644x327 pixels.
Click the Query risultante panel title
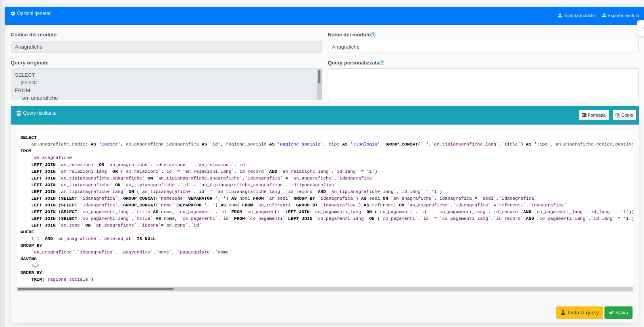[40, 113]
